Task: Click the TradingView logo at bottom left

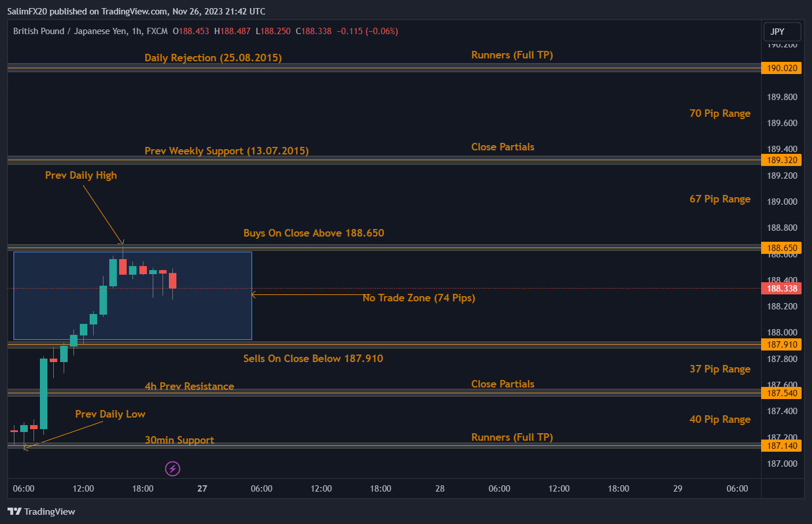Action: coord(41,511)
